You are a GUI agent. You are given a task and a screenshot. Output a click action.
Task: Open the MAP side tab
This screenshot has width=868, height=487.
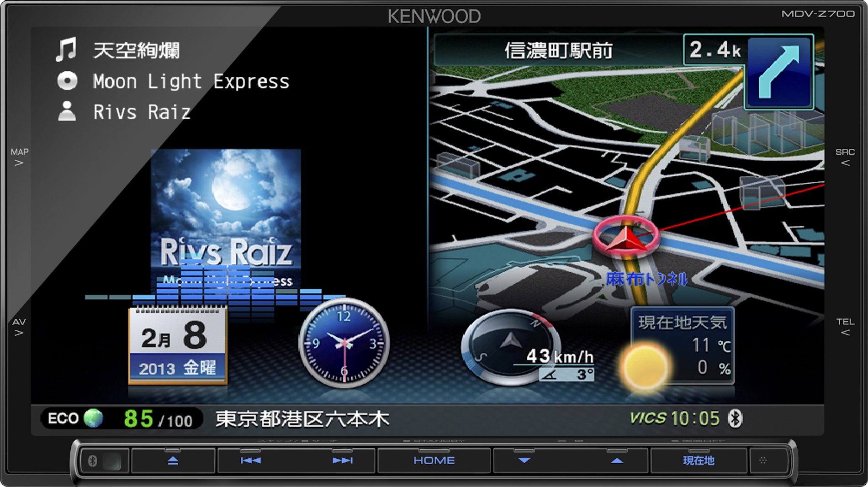pyautogui.click(x=19, y=157)
